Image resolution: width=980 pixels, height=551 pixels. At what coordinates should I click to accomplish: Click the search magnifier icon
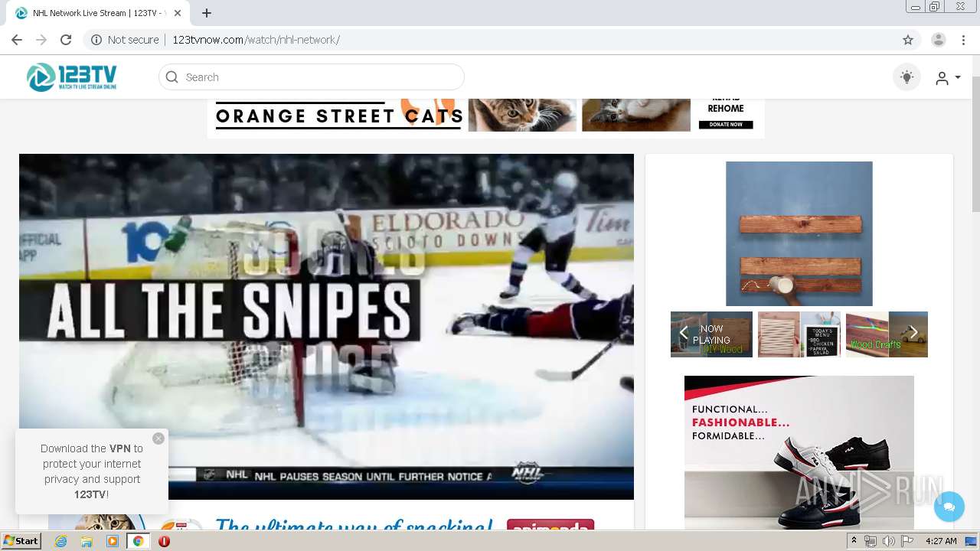coord(171,77)
